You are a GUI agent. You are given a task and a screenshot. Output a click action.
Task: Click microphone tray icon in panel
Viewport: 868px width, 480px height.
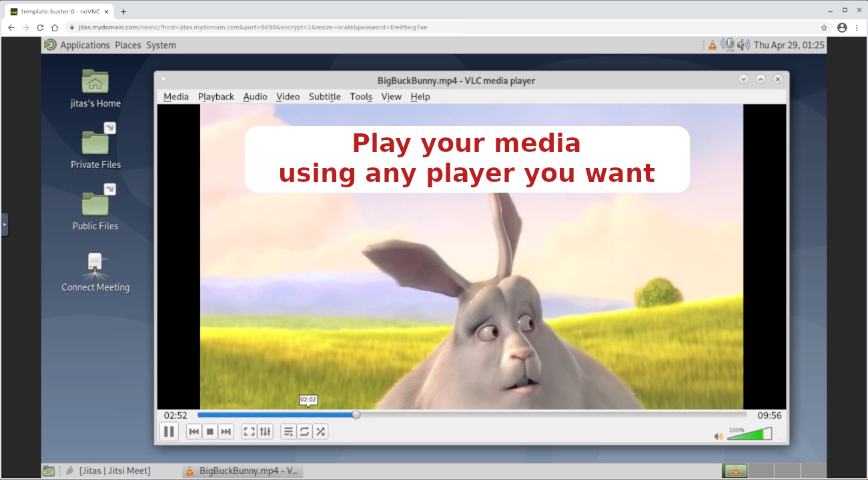click(729, 45)
